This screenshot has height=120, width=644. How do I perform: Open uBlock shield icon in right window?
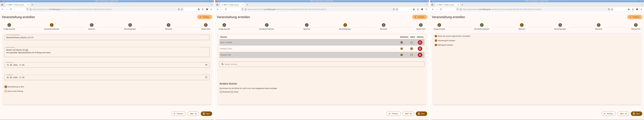point(637,9)
